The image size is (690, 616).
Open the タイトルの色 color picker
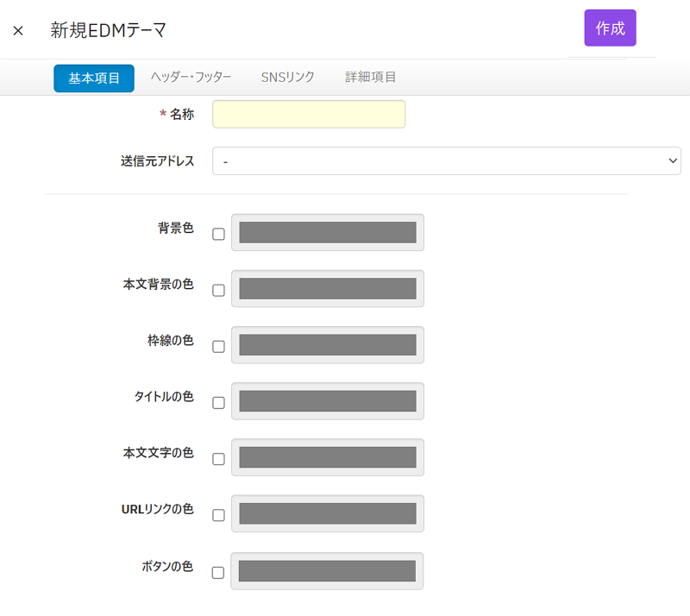pos(328,400)
